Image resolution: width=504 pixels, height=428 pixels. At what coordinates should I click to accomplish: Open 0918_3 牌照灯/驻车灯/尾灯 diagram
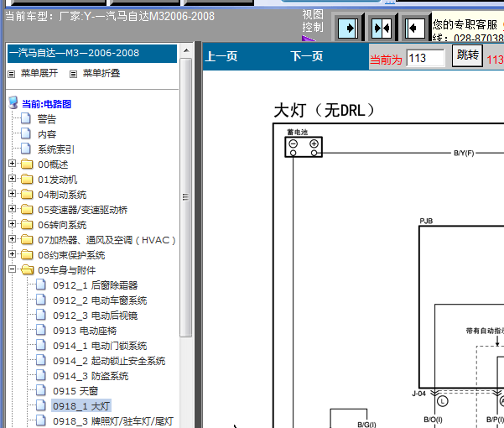113,421
